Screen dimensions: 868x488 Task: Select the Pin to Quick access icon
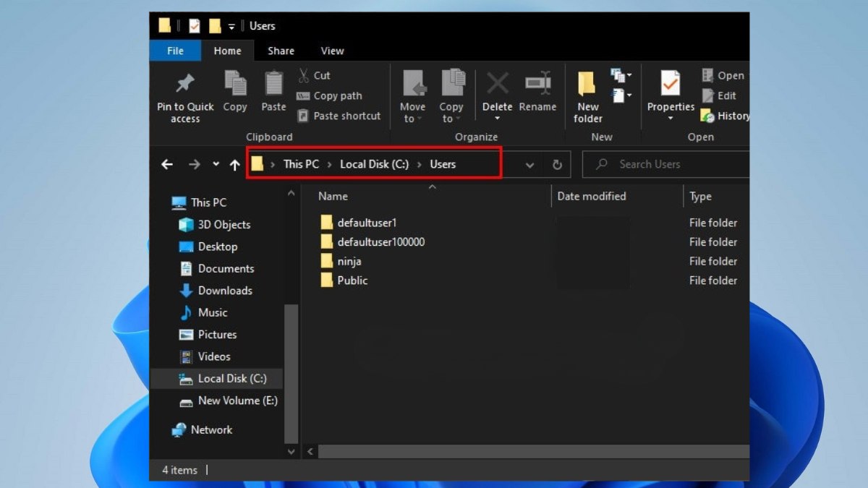[x=184, y=84]
